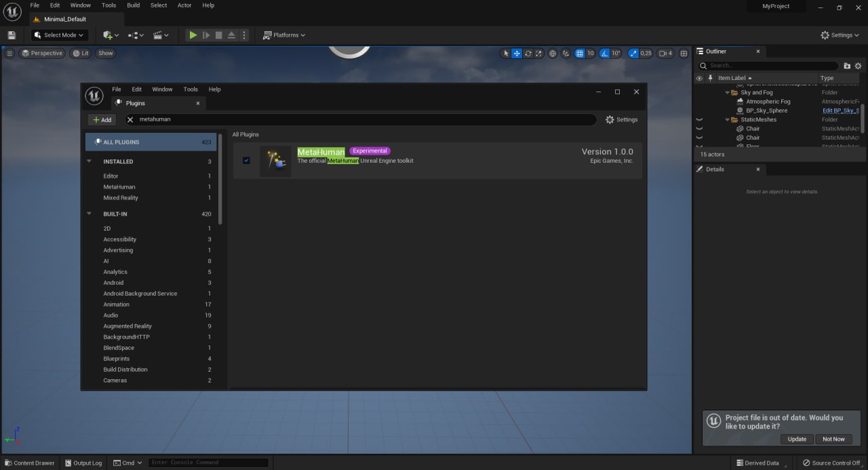Open the main editor Select menu
The image size is (868, 470).
tap(159, 5)
